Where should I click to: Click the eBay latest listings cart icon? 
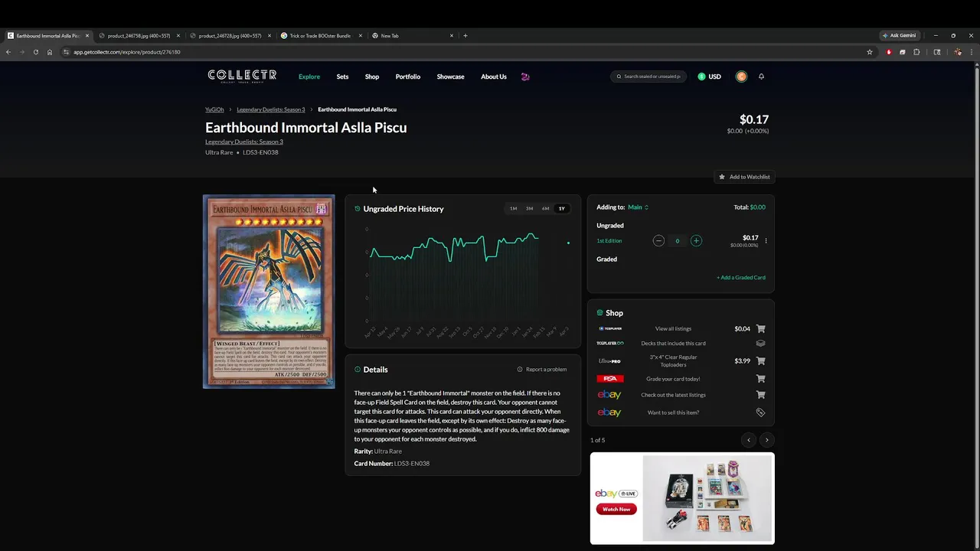coord(760,395)
